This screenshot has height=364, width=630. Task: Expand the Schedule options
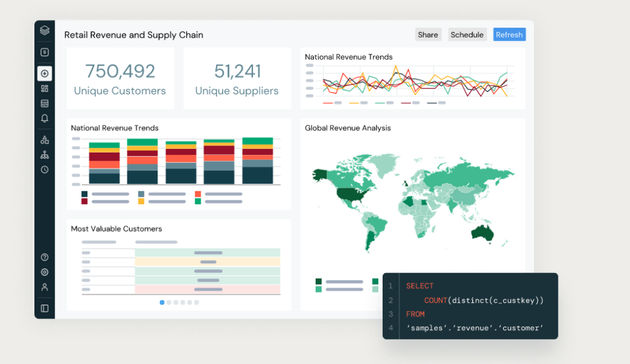467,34
